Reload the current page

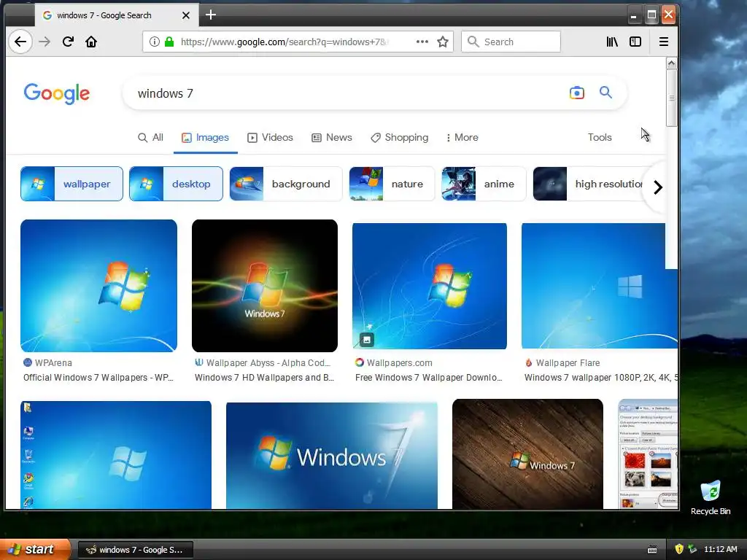click(x=68, y=42)
